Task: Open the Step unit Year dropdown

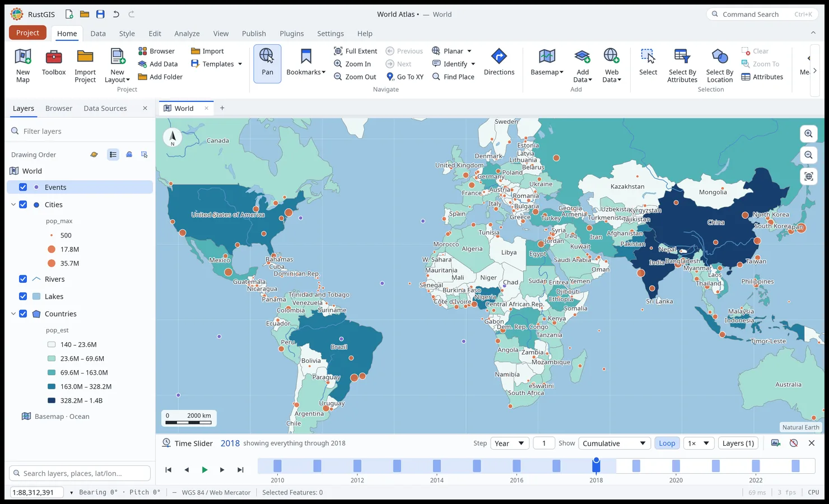Action: 510,443
